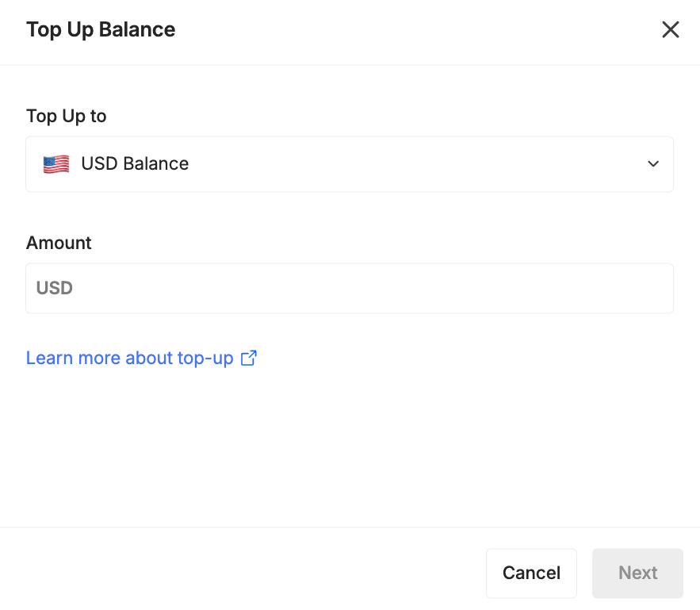Dismiss the dialog with the X icon
The width and height of the screenshot is (700, 610).
[x=670, y=30]
